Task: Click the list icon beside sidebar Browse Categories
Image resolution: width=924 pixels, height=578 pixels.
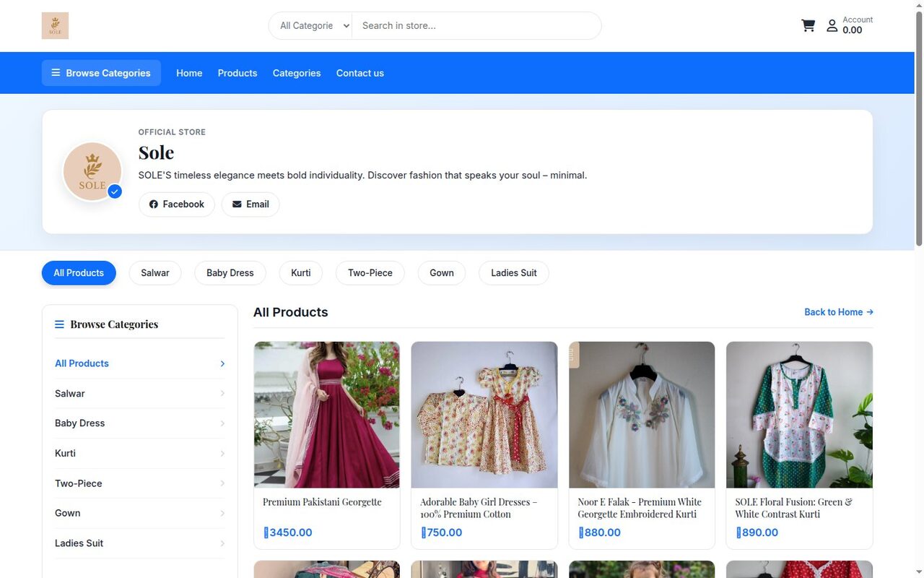Action: click(59, 324)
